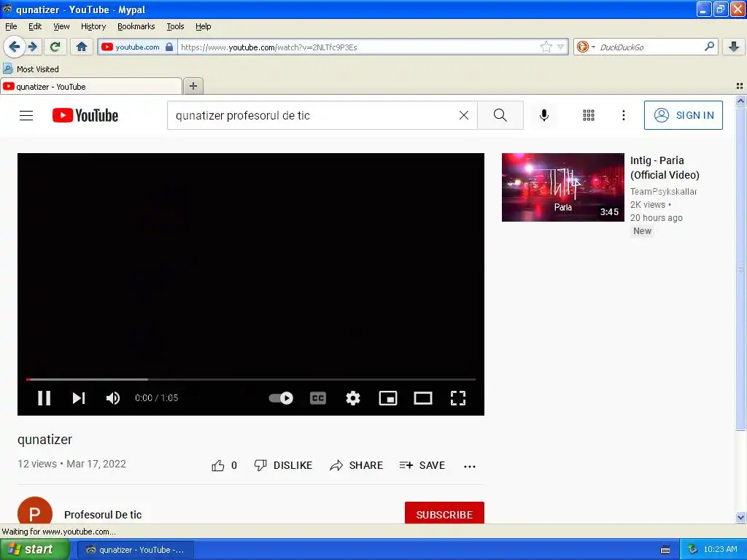The height and width of the screenshot is (560, 747).
Task: Go forward to the next page
Action: coord(34,47)
